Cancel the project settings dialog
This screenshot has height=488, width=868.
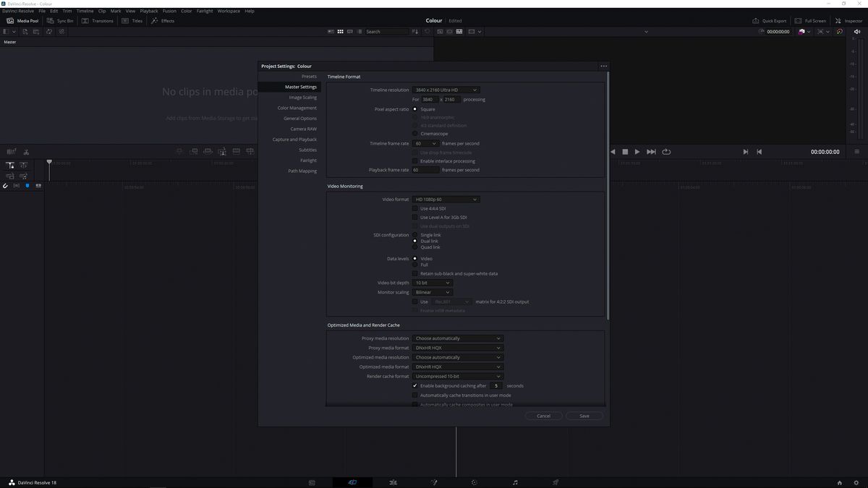point(543,416)
